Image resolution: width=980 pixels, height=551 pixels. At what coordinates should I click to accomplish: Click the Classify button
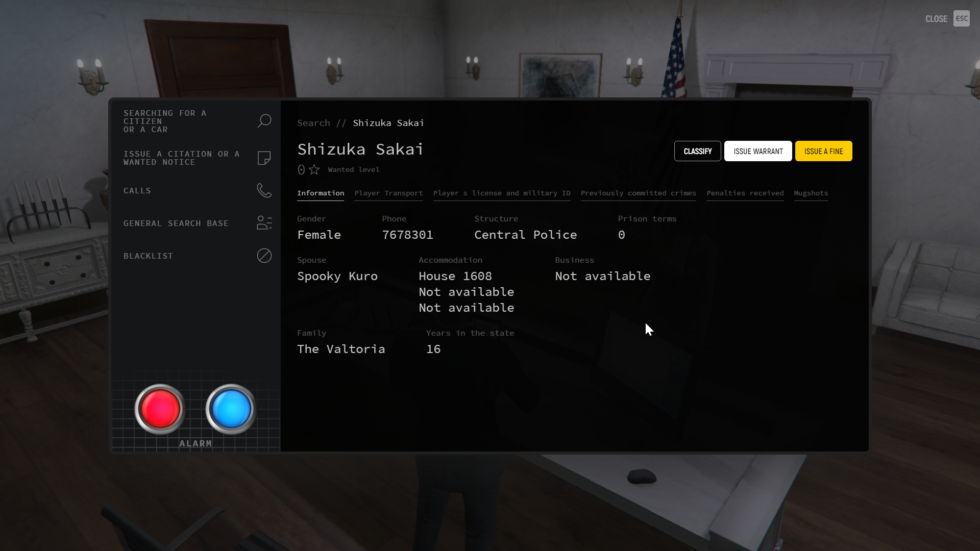pos(697,151)
